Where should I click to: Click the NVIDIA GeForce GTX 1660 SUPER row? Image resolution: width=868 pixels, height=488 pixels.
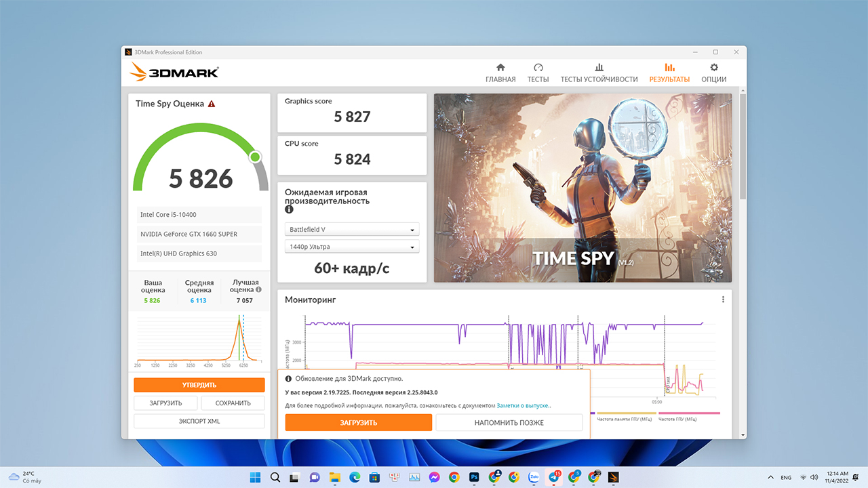tap(199, 234)
